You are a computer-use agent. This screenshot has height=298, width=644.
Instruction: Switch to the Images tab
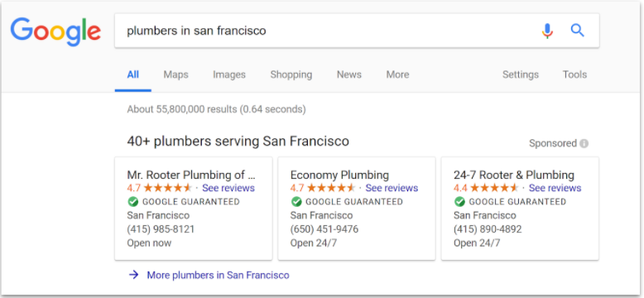pos(229,74)
